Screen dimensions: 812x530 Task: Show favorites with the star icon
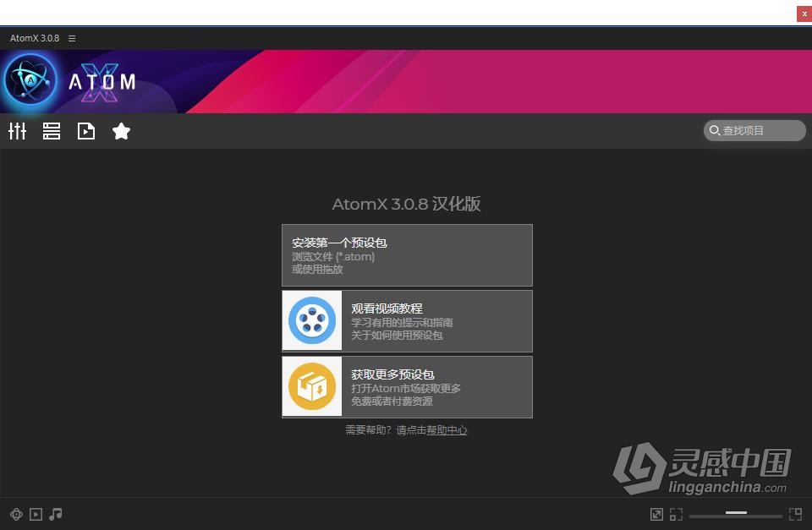coord(121,131)
